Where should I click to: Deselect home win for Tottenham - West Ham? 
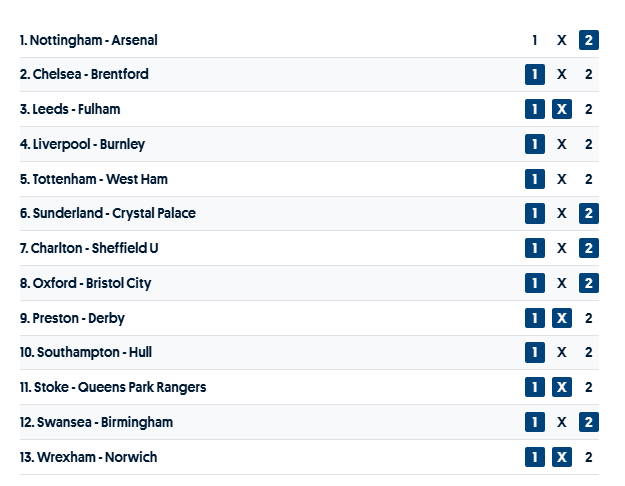(535, 179)
